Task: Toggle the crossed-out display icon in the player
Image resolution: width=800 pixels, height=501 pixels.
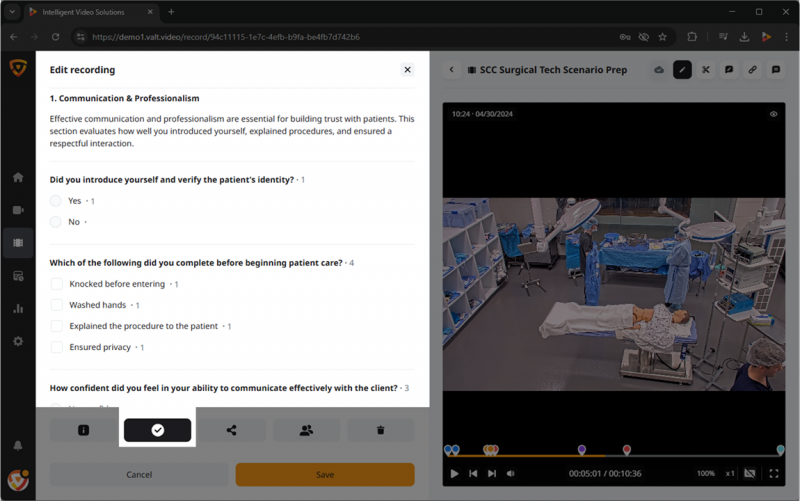Action: 749,473
